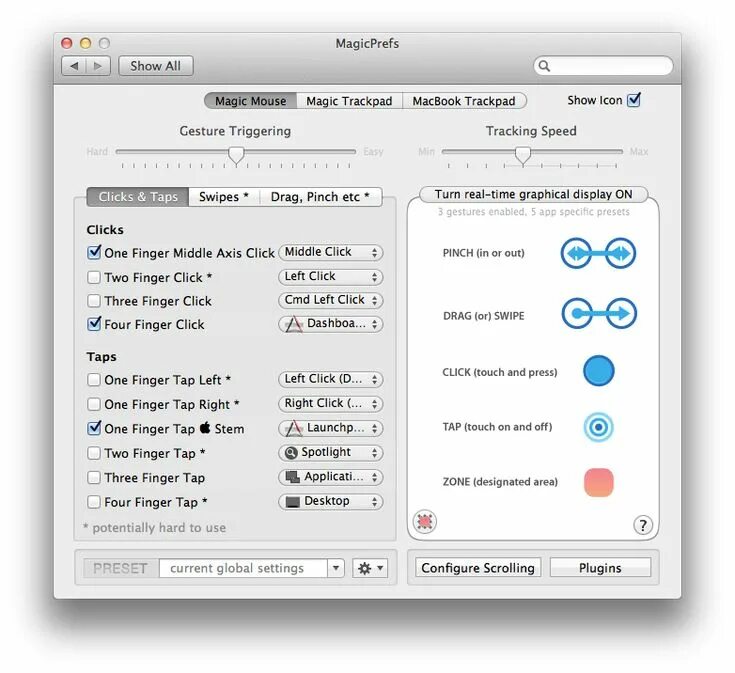Click the red dotted zone icon button
Viewport: 735px width, 673px height.
[425, 522]
